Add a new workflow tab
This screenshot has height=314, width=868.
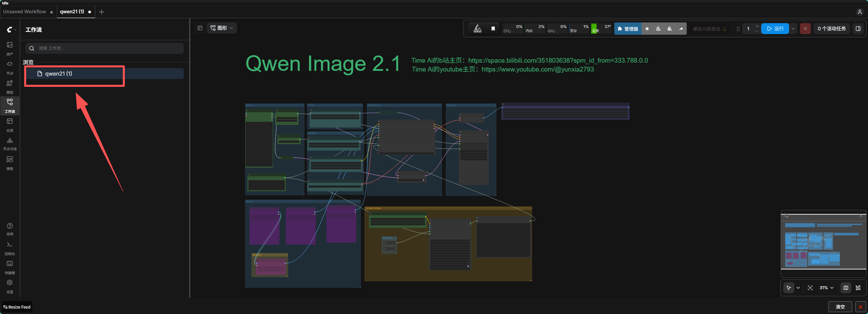click(101, 12)
